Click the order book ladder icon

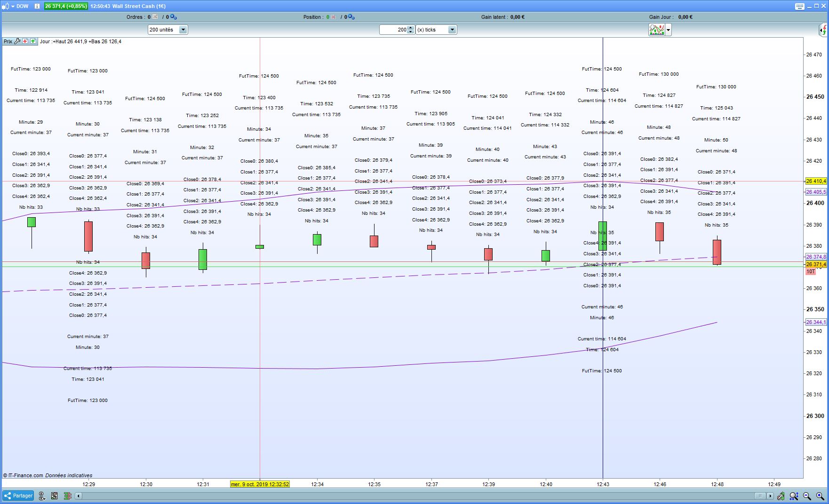tap(67, 496)
